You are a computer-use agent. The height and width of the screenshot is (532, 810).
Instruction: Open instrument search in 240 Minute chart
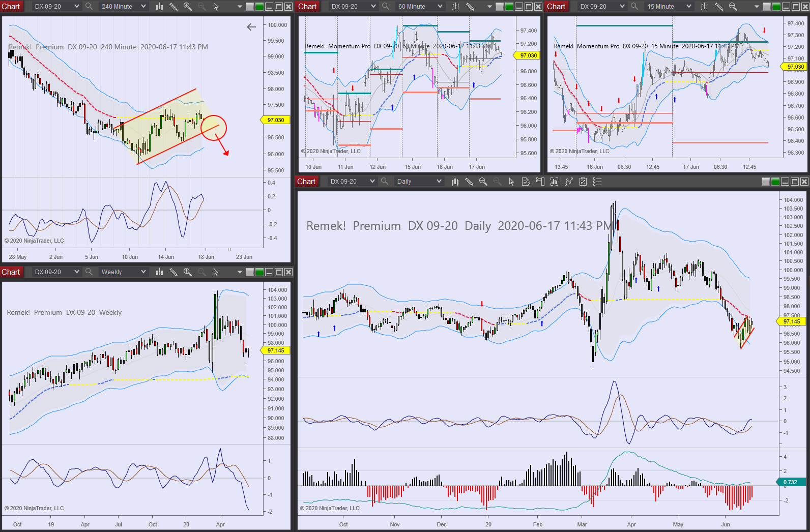(x=89, y=7)
